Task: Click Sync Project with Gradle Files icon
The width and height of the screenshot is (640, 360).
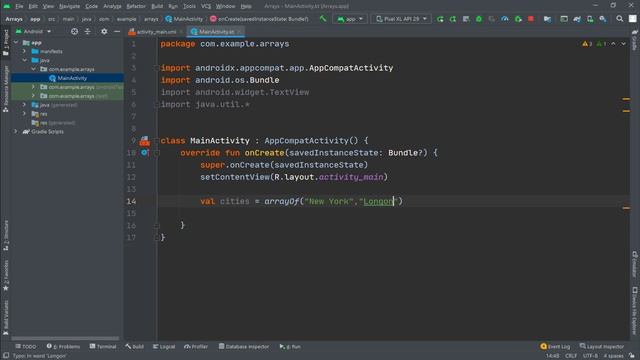Action: (x=577, y=19)
